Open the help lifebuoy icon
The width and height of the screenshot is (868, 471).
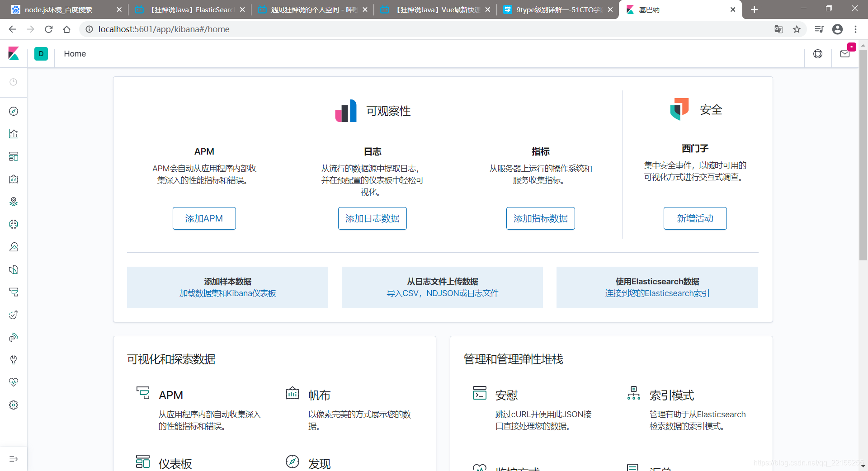point(818,54)
